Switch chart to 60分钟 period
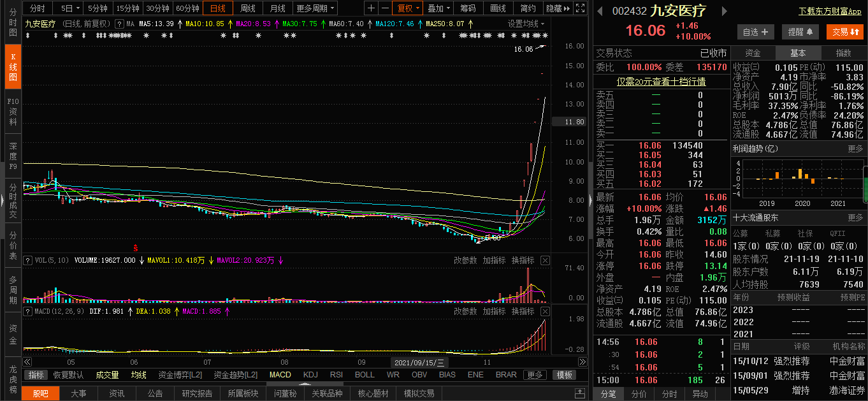This screenshot has width=868, height=401. [187, 8]
